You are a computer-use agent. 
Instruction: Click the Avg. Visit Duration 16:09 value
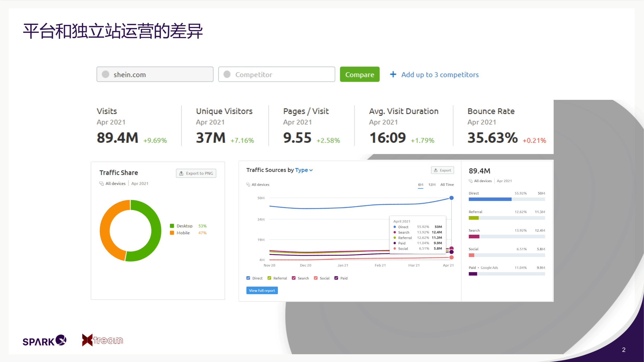tap(388, 137)
